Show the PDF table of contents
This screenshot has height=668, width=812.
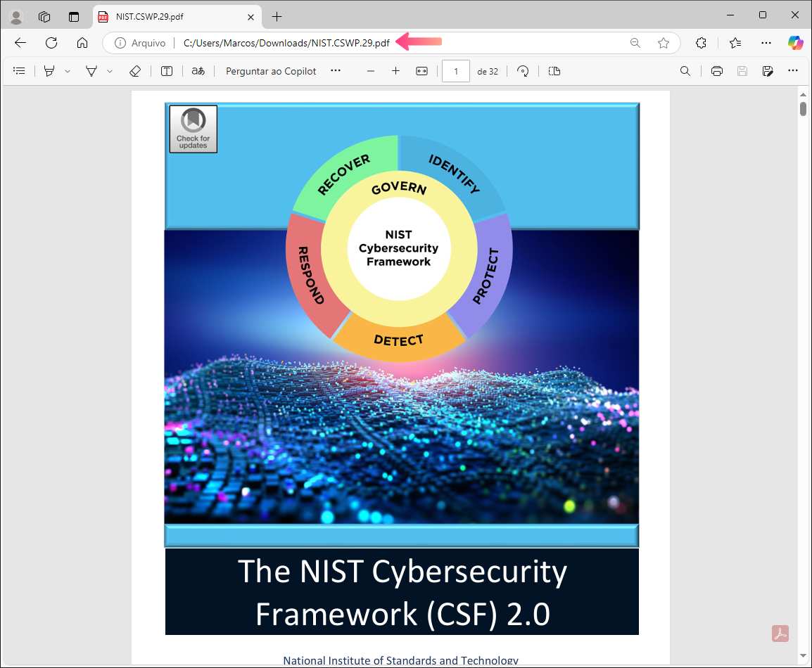(x=19, y=72)
